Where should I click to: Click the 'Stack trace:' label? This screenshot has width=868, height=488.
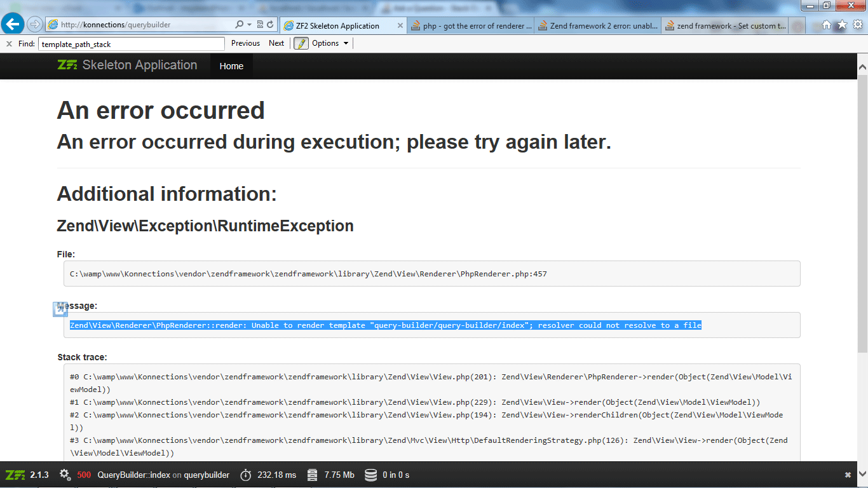click(x=82, y=357)
